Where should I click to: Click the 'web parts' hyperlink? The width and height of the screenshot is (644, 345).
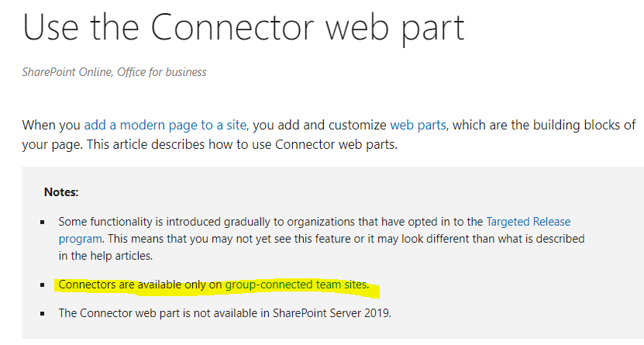(x=418, y=125)
